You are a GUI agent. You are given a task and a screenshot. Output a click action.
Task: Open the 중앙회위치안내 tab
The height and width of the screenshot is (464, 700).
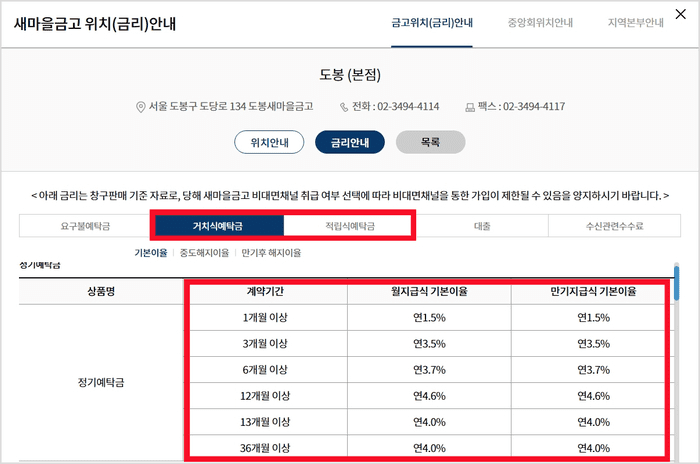[x=540, y=23]
